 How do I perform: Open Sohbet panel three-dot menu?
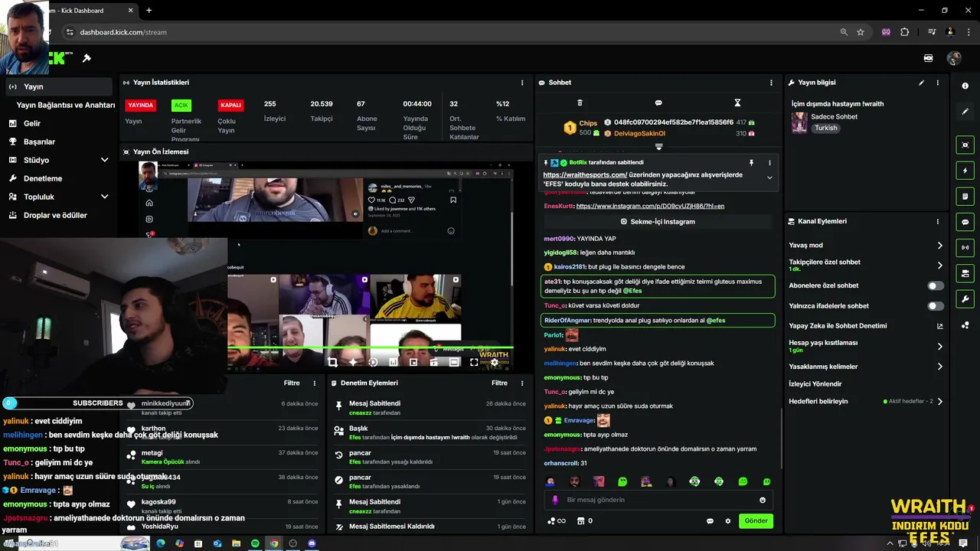[771, 83]
